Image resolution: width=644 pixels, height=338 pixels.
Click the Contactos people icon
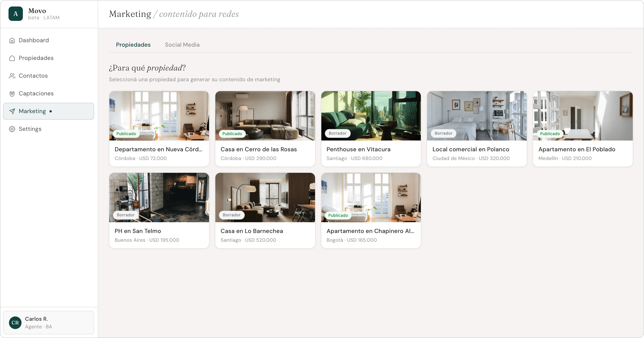pos(12,76)
